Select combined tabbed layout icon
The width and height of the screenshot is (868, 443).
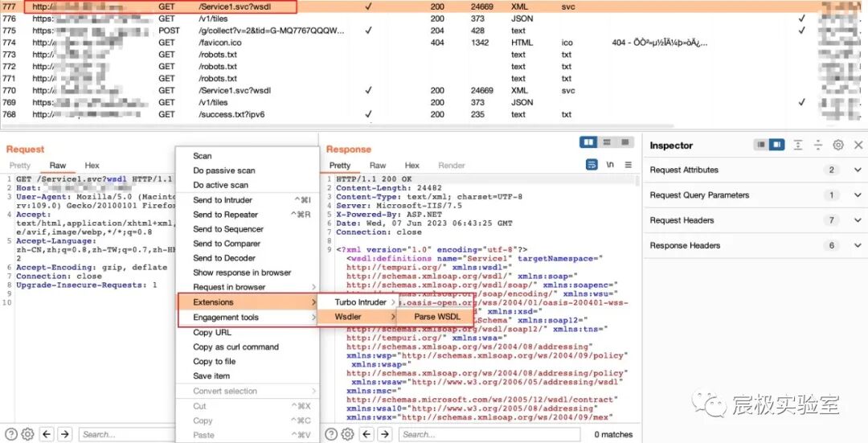(624, 142)
